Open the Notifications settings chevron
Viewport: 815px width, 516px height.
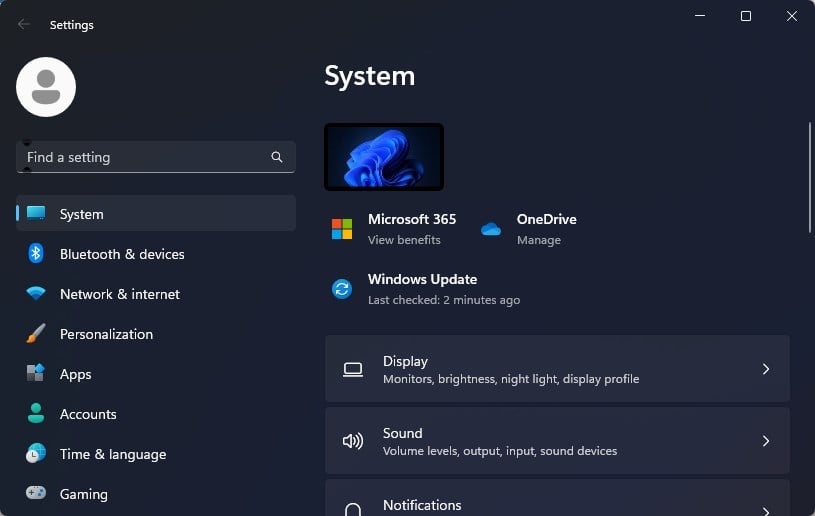pyautogui.click(x=766, y=511)
